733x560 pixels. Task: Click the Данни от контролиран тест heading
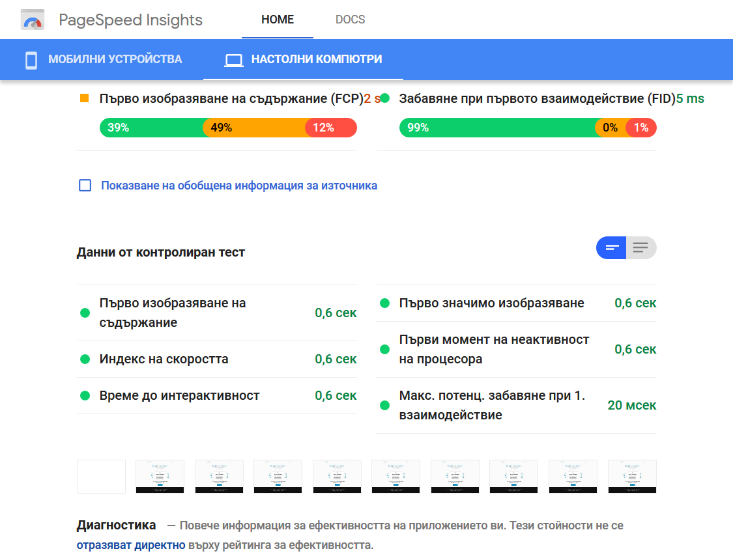(161, 252)
